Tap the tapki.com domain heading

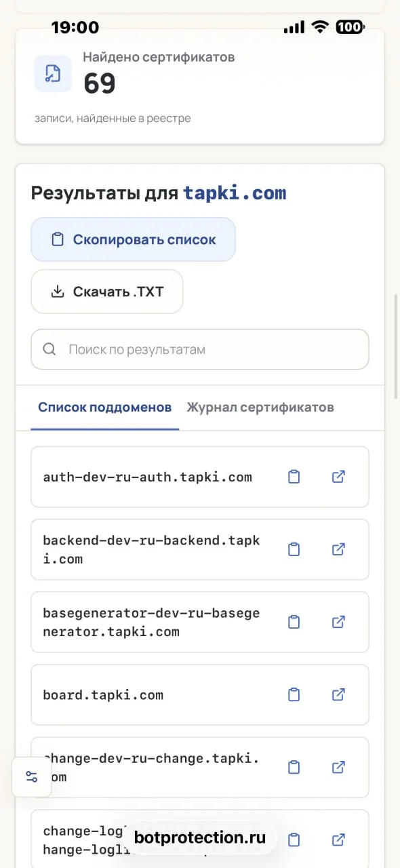[x=235, y=193]
